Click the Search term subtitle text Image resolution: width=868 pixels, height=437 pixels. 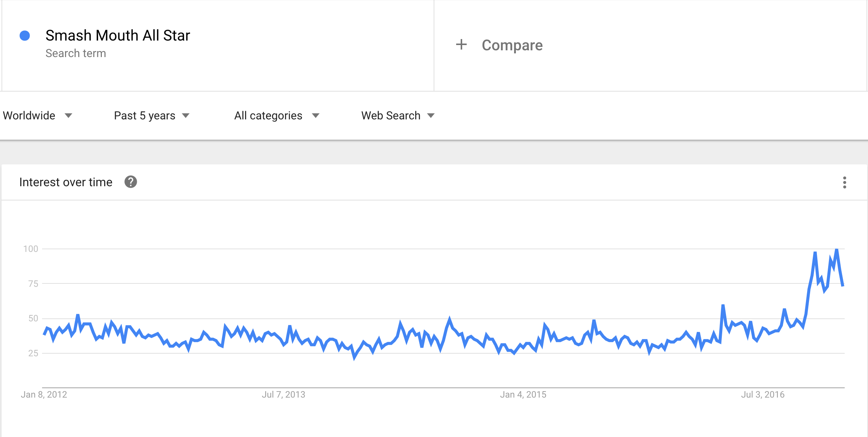[76, 53]
